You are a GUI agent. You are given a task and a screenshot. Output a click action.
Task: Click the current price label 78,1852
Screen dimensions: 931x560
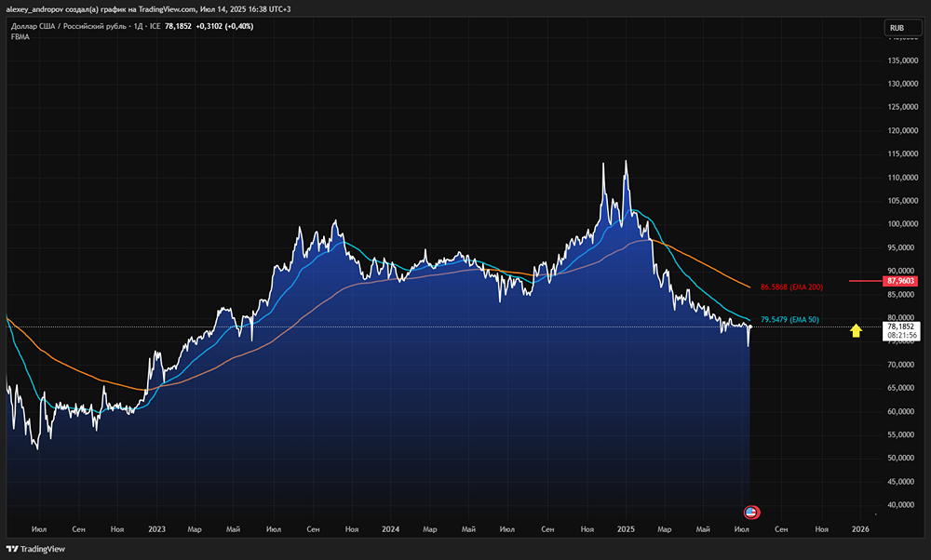pos(902,327)
